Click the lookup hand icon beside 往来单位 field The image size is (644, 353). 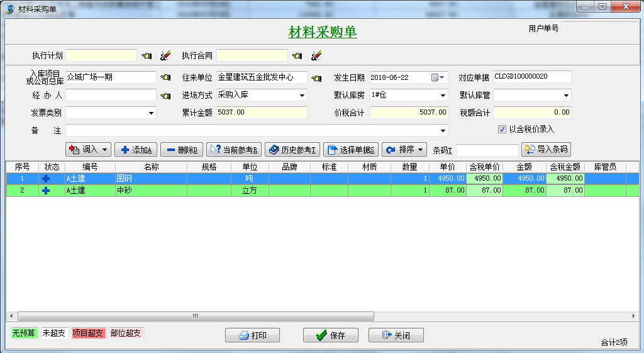(316, 78)
